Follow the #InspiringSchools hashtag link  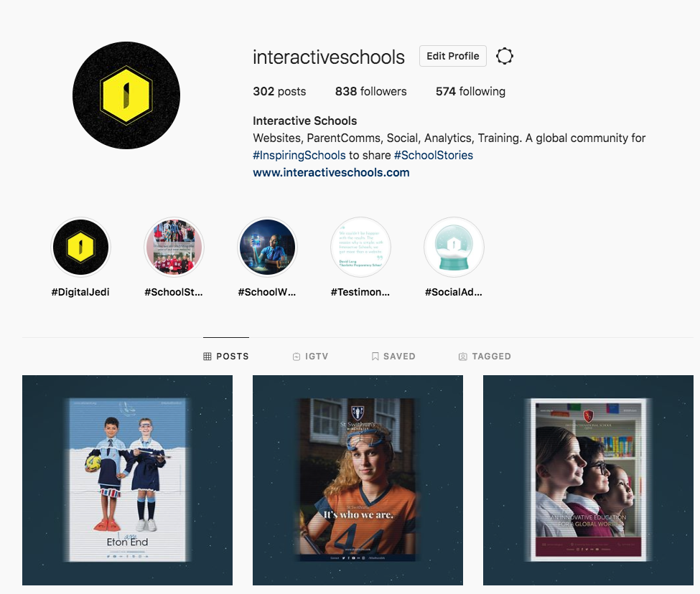[x=299, y=155]
